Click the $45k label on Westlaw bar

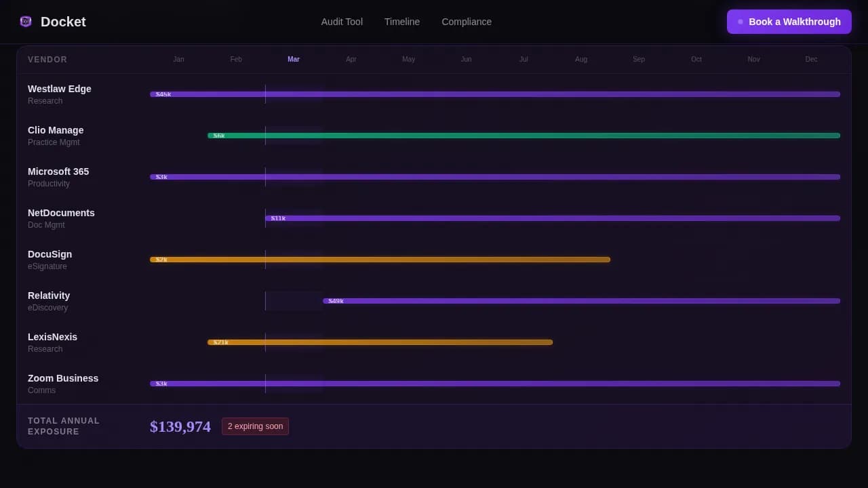pos(163,94)
